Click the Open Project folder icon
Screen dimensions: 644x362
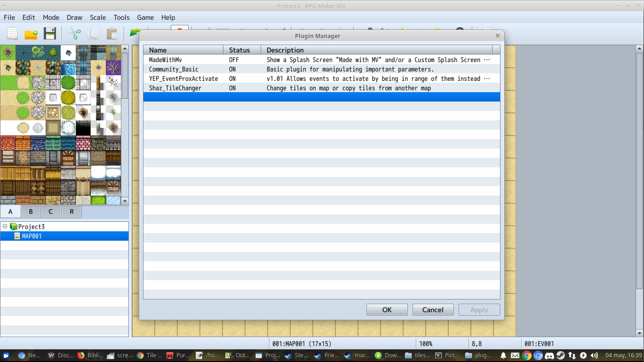coord(31,33)
